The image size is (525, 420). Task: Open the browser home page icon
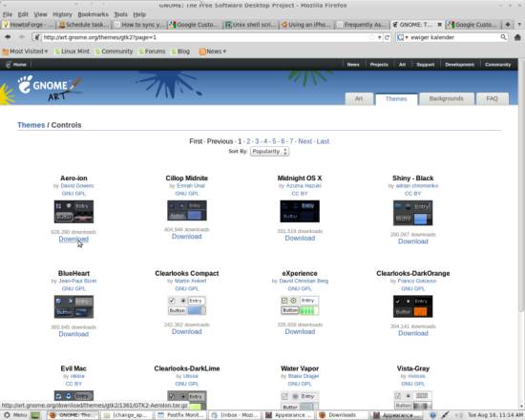(x=517, y=37)
